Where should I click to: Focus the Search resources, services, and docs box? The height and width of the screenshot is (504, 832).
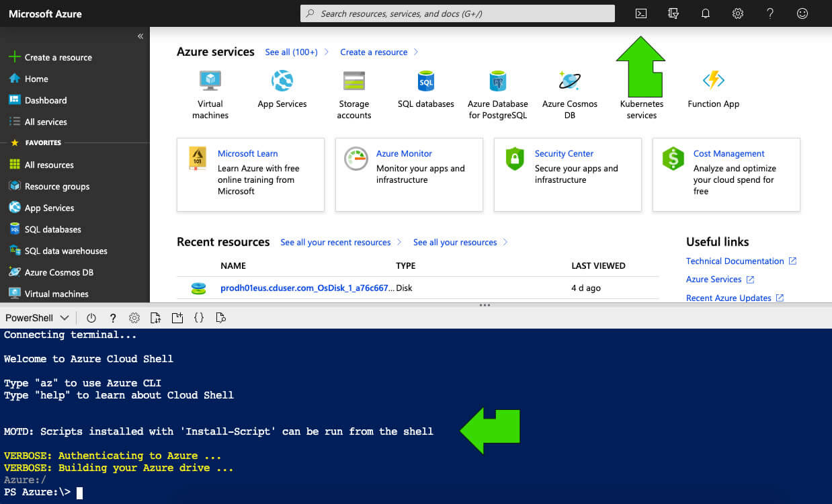(458, 13)
